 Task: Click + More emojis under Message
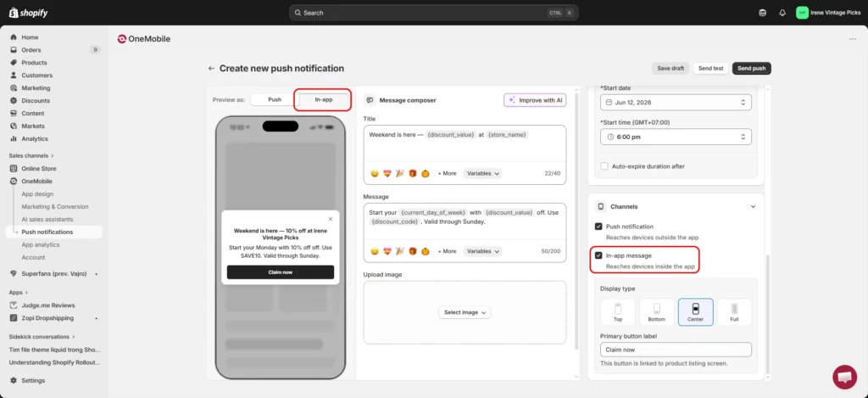(x=447, y=251)
